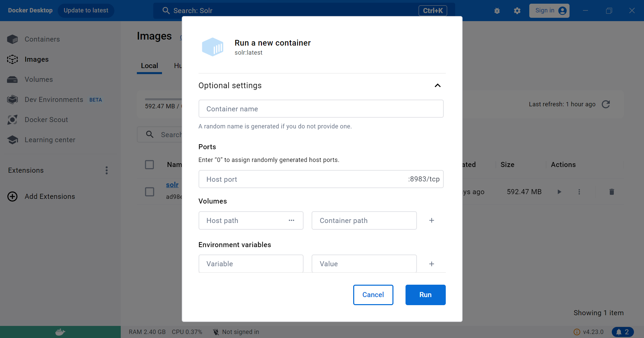Browse host path with ellipsis icon
The width and height of the screenshot is (644, 338).
point(291,220)
